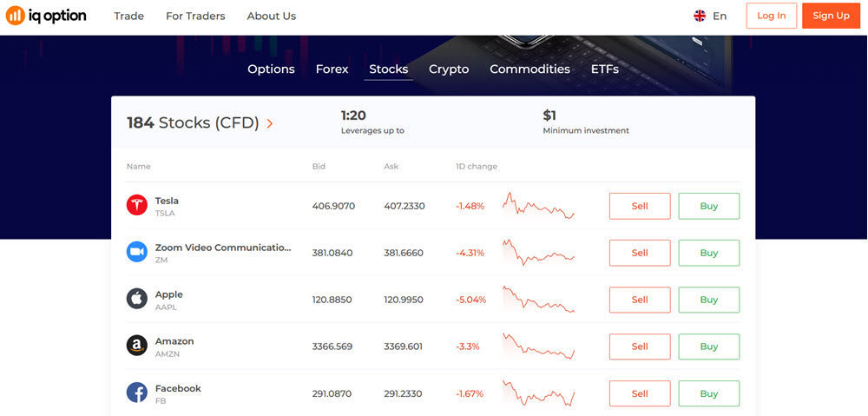The height and width of the screenshot is (416, 868).
Task: Click the -1.48% Tesla change
Action: [x=470, y=206]
